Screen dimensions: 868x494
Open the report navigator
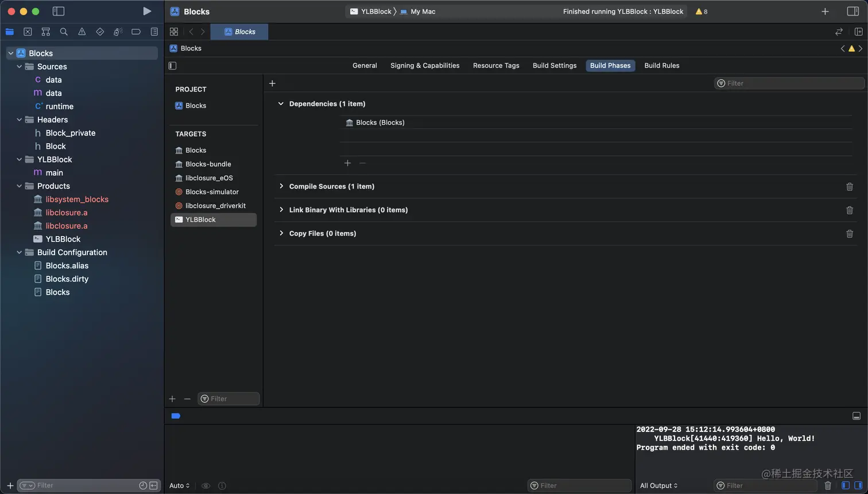pos(154,32)
